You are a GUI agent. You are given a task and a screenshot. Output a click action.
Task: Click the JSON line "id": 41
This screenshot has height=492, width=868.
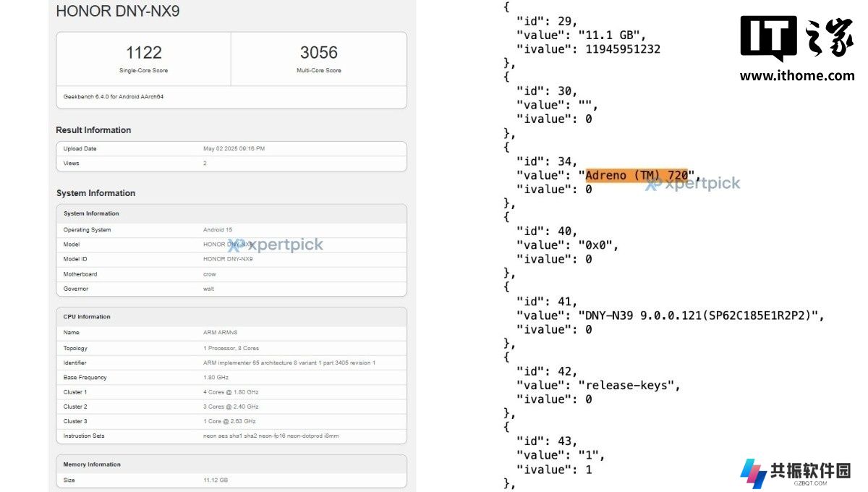546,302
